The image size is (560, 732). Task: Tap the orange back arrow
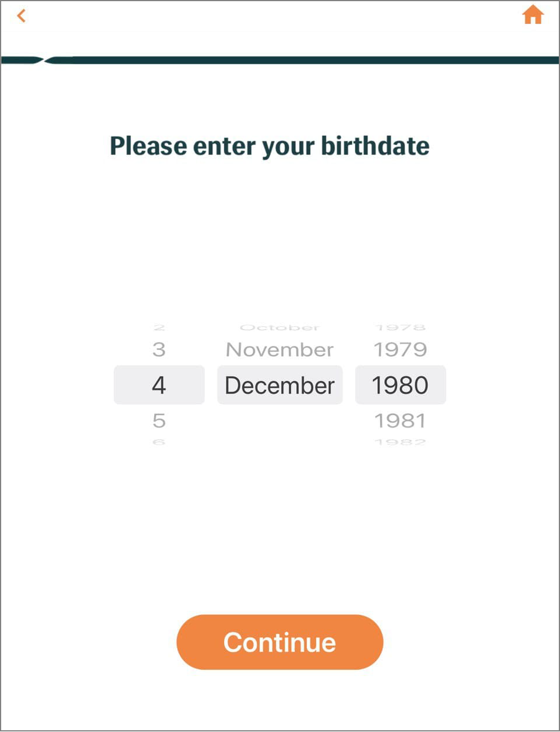click(22, 16)
